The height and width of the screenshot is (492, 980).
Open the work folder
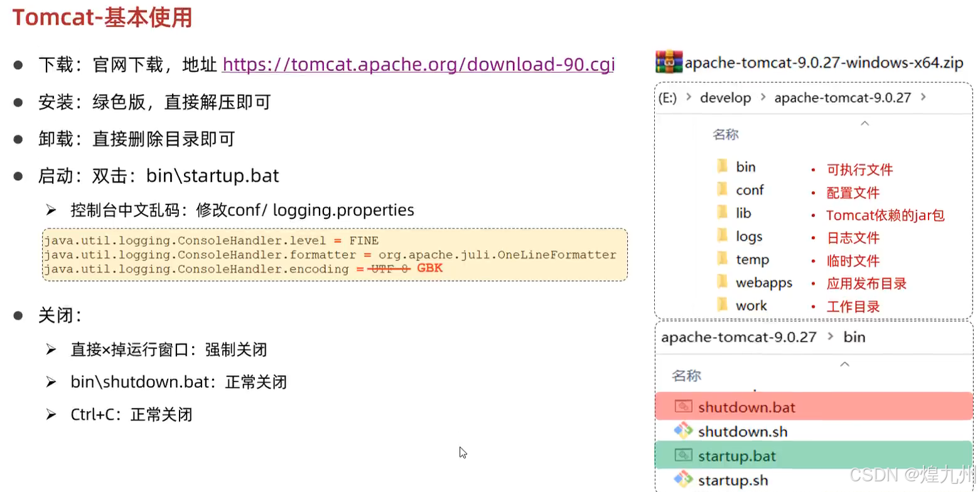point(750,306)
